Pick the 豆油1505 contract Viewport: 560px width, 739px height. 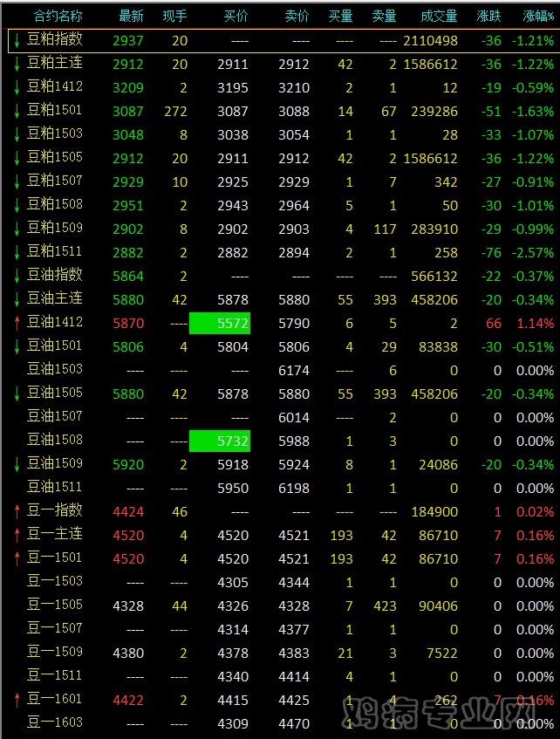click(x=55, y=393)
